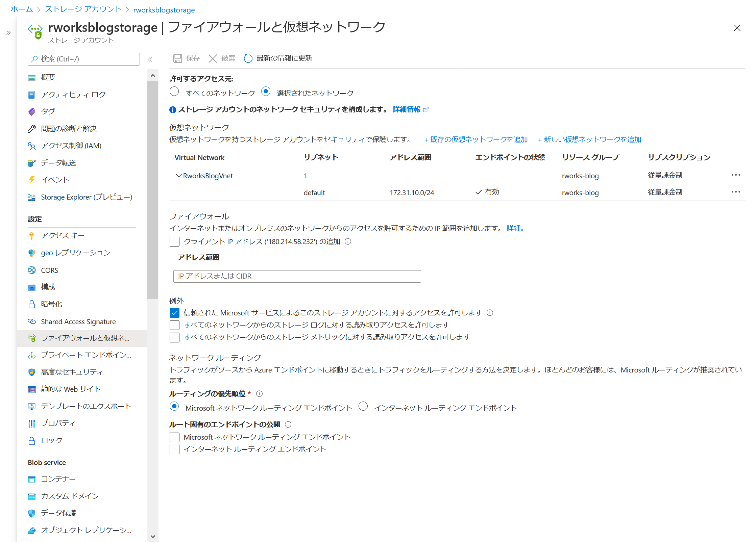Click the アクセス制御 (IAM) people icon

[32, 146]
